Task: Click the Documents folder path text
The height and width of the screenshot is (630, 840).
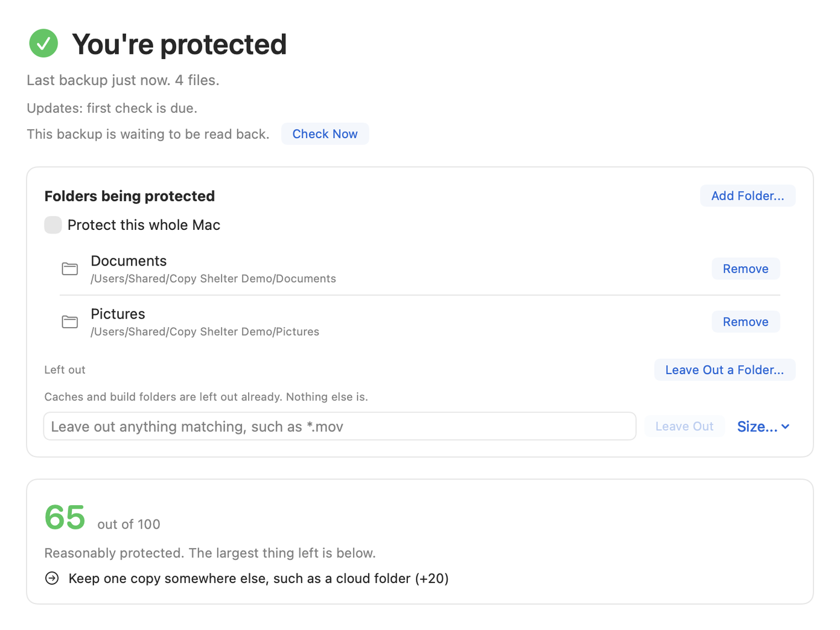Action: [x=213, y=279]
